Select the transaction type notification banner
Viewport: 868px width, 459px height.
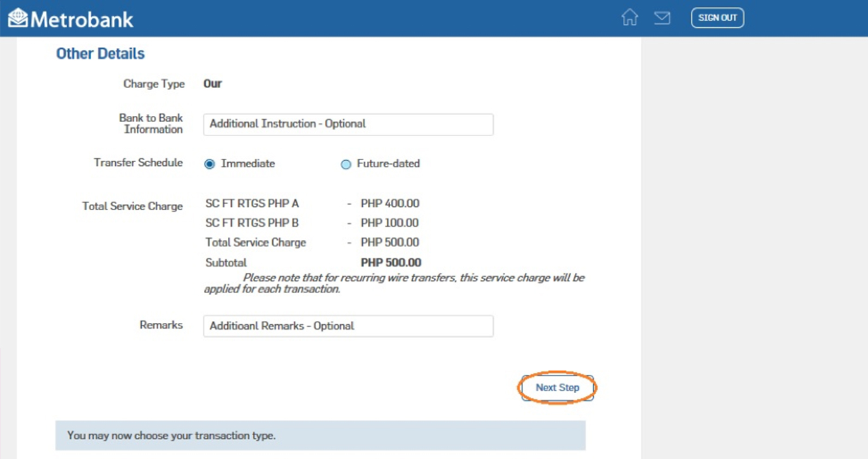(x=321, y=436)
